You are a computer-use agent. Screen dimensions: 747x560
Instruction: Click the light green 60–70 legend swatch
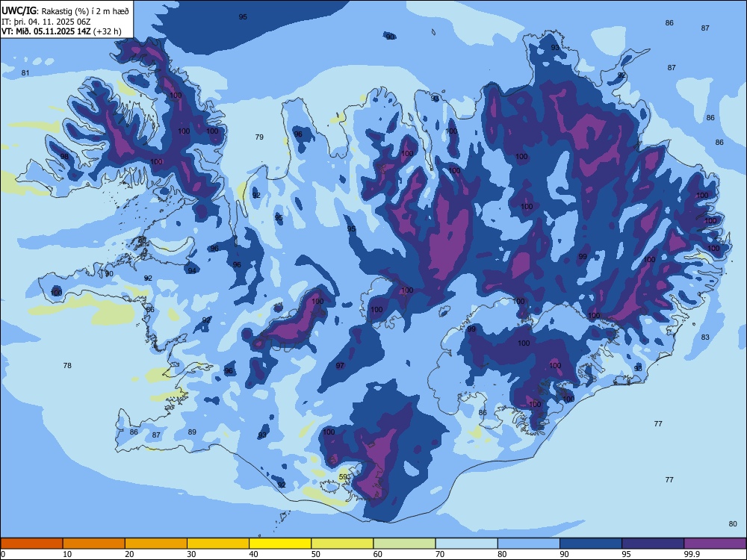point(404,544)
